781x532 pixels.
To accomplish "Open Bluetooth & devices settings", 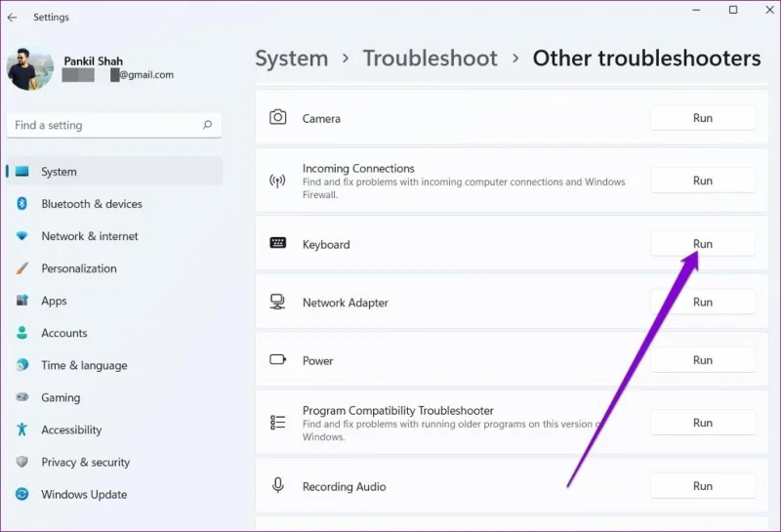I will (x=114, y=204).
